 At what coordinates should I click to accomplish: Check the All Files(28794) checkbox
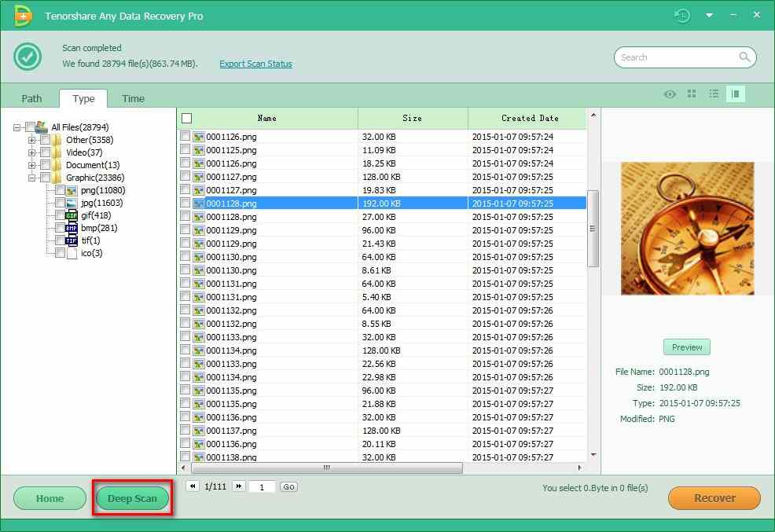tap(30, 127)
